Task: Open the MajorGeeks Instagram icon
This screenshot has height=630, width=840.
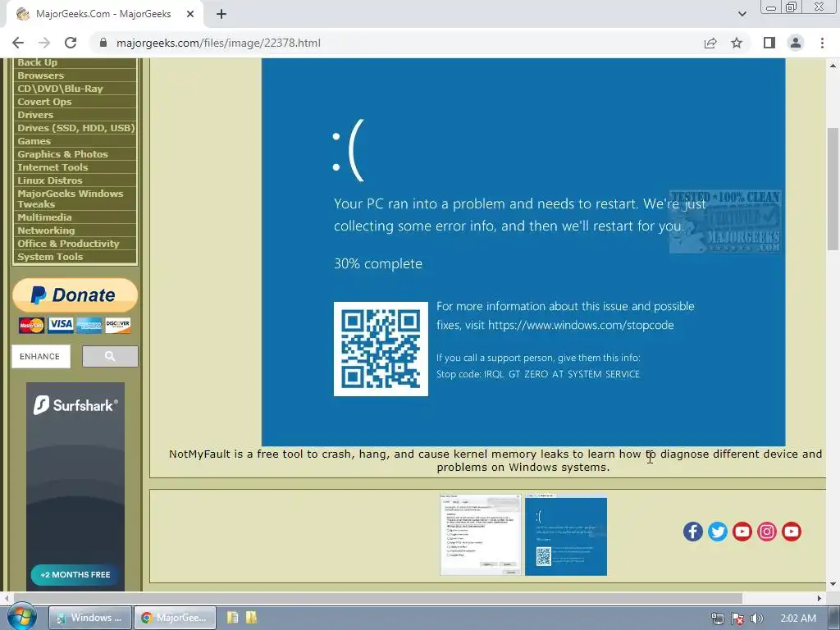Action: 767,532
